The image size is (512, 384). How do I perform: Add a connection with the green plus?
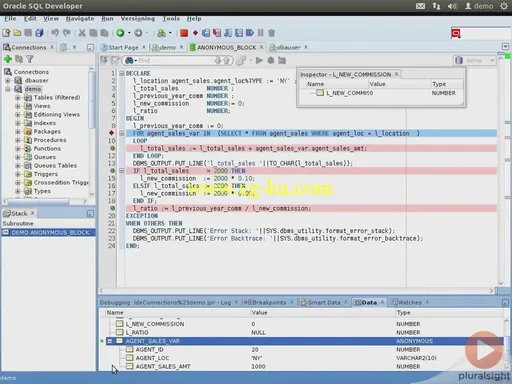[x=8, y=59]
